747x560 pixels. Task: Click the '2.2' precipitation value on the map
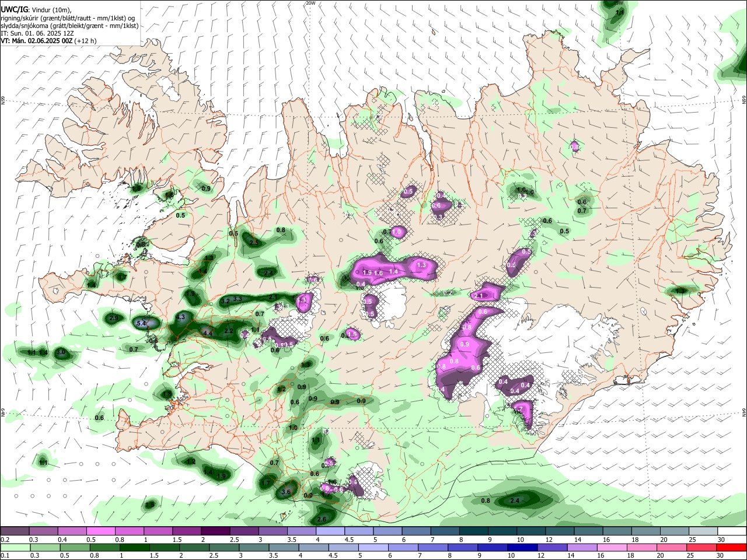(x=229, y=331)
